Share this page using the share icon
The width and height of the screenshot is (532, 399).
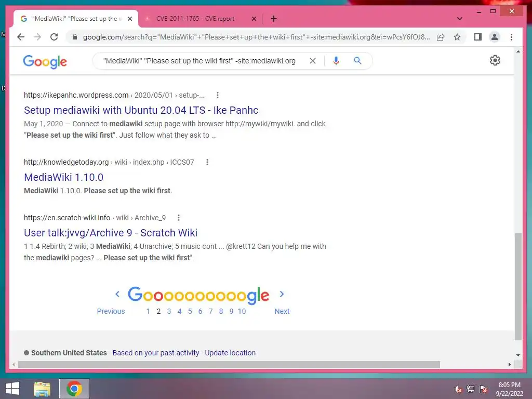point(441,37)
